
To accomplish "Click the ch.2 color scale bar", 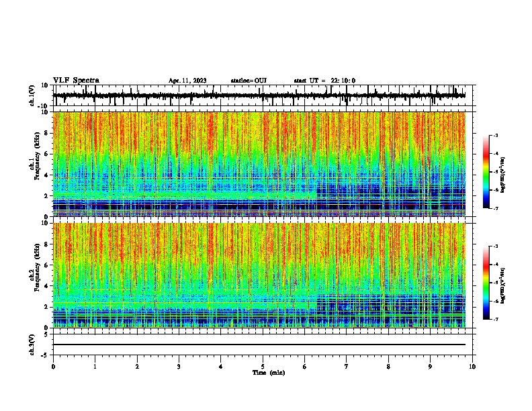I will [x=486, y=283].
